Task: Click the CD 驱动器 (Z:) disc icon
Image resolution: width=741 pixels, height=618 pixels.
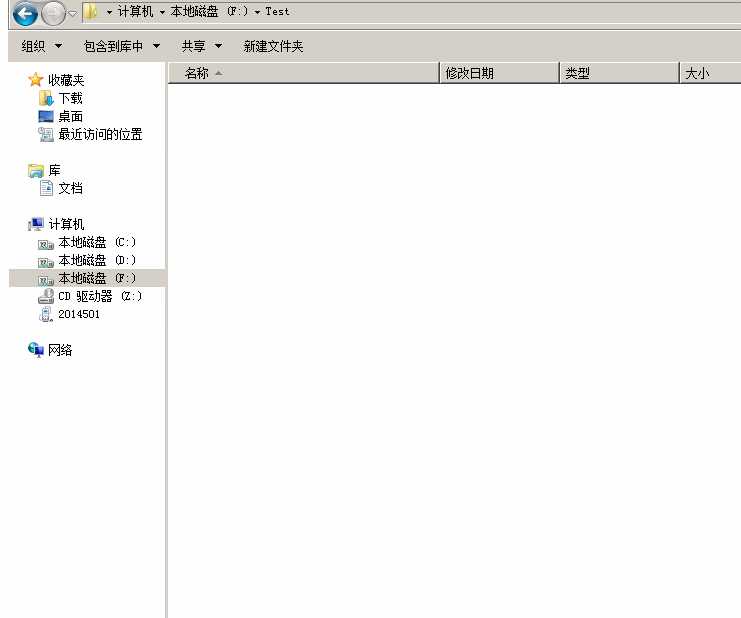Action: (x=46, y=296)
